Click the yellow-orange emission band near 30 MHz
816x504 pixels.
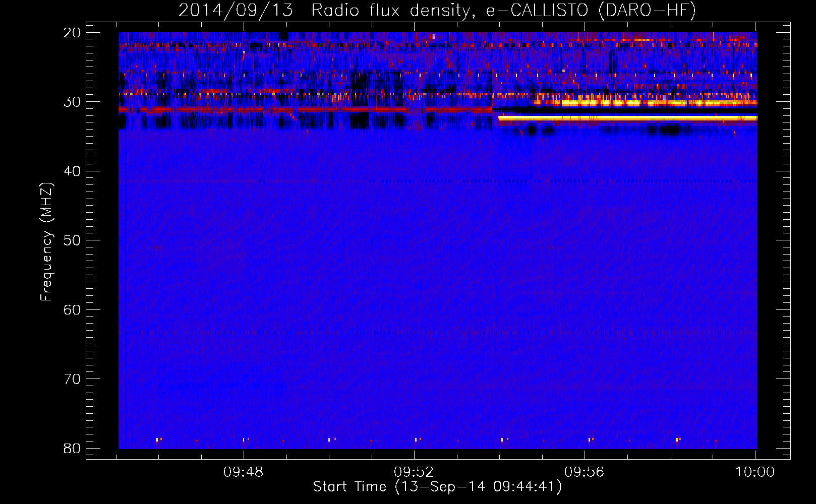646,103
